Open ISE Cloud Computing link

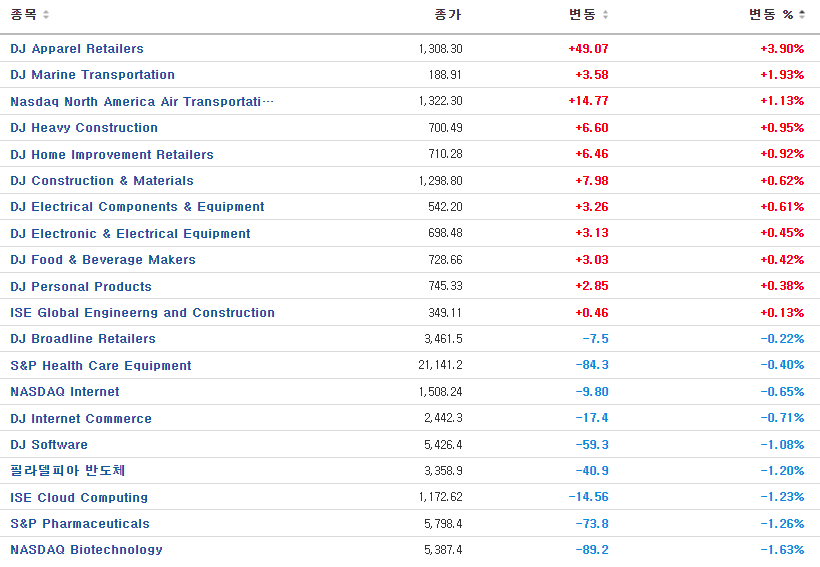tap(79, 497)
